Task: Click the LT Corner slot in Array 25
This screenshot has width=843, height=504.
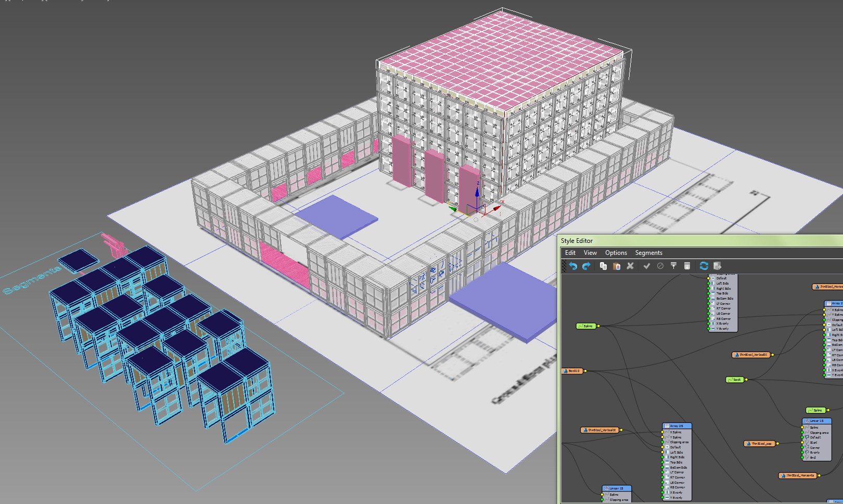Action: pos(676,472)
